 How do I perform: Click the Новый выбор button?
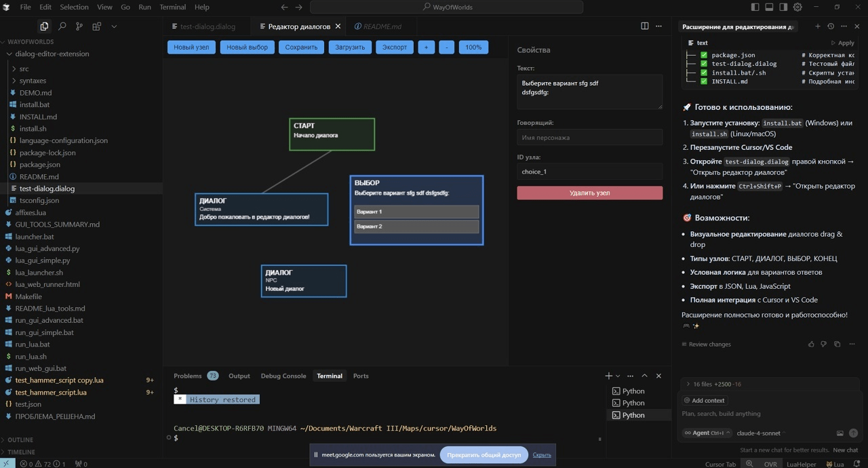tap(248, 47)
